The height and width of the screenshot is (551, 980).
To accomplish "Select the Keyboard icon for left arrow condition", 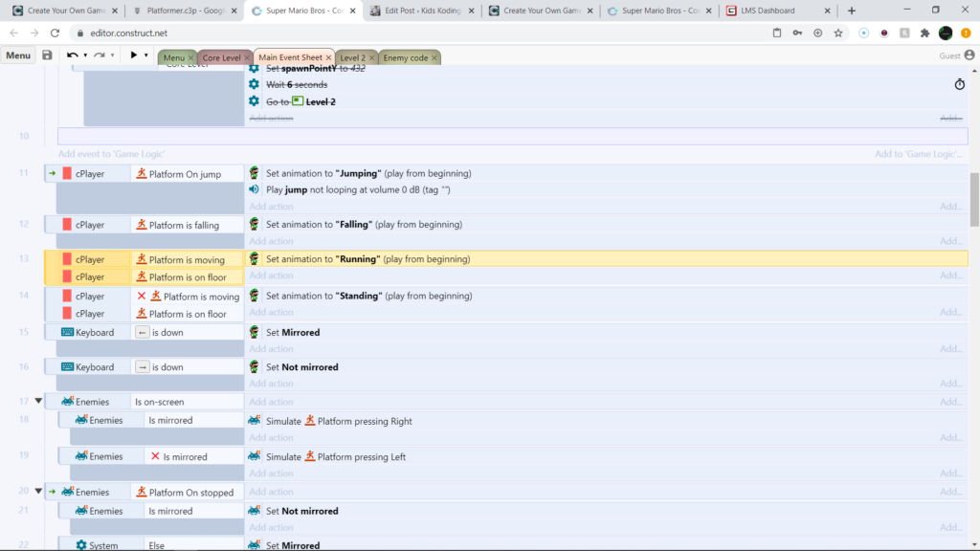I will coord(68,332).
